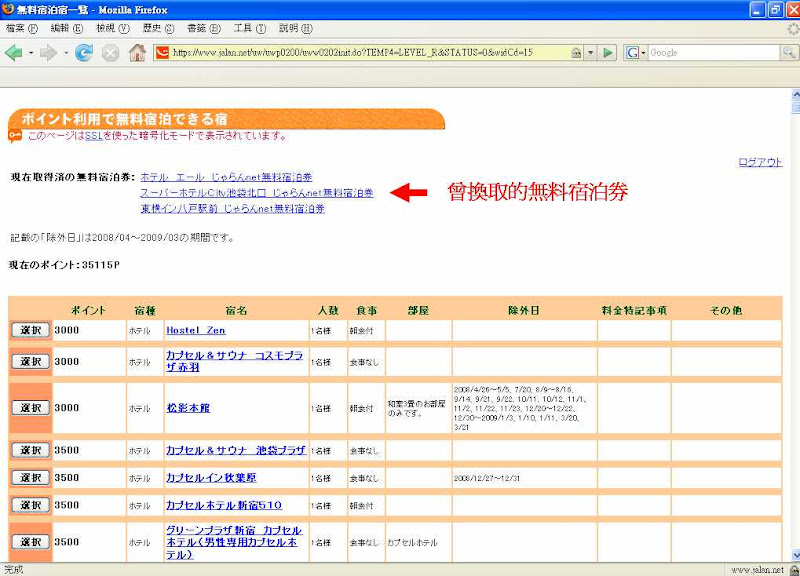Image resolution: width=800 pixels, height=576 pixels.
Task: Click the ログアウト logout link
Action: coord(760,162)
